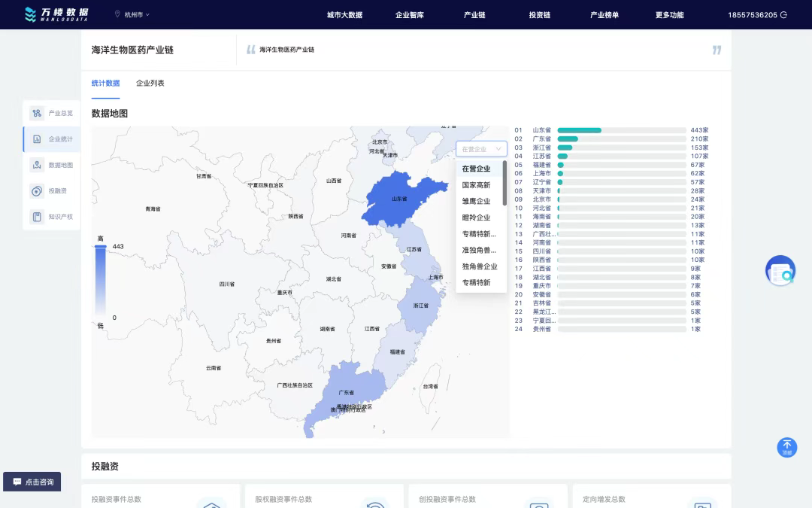Click the 四川省 label on the map
This screenshot has width=812, height=508.
(227, 284)
